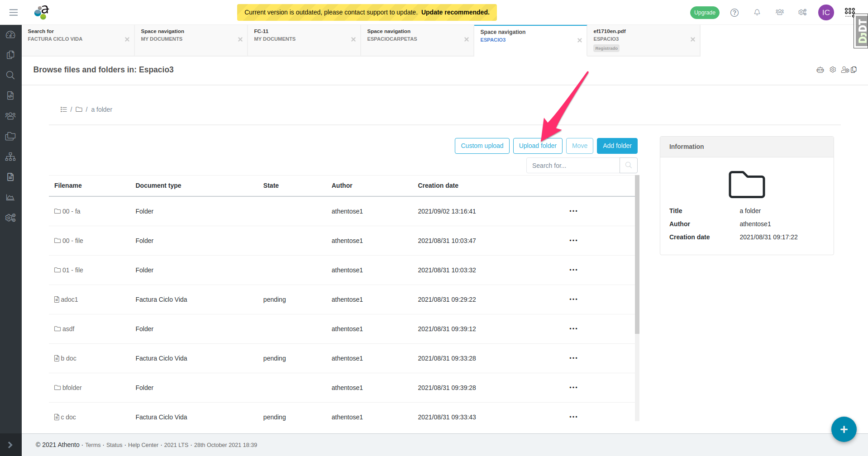
Task: Close the ESPACIOCARPETAS tab
Action: [466, 39]
